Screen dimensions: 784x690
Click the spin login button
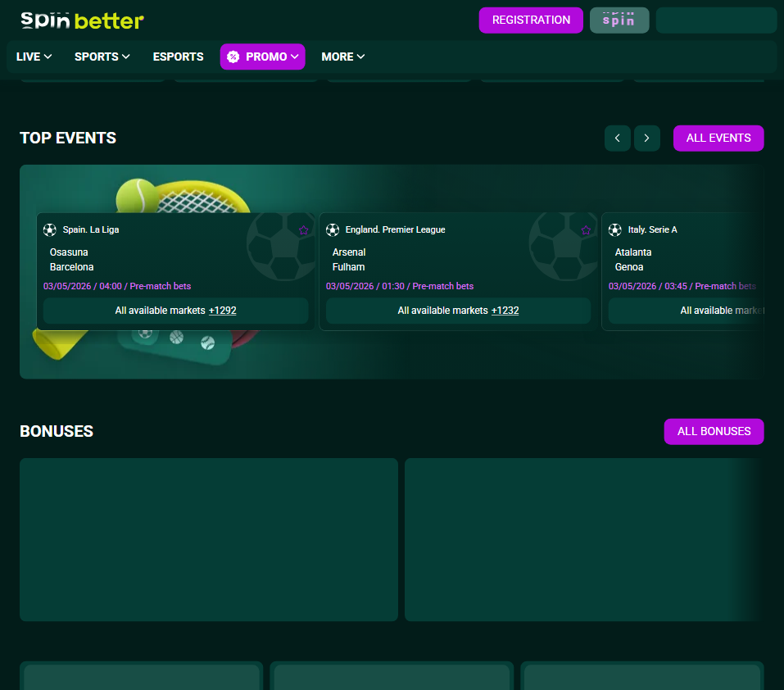(619, 20)
